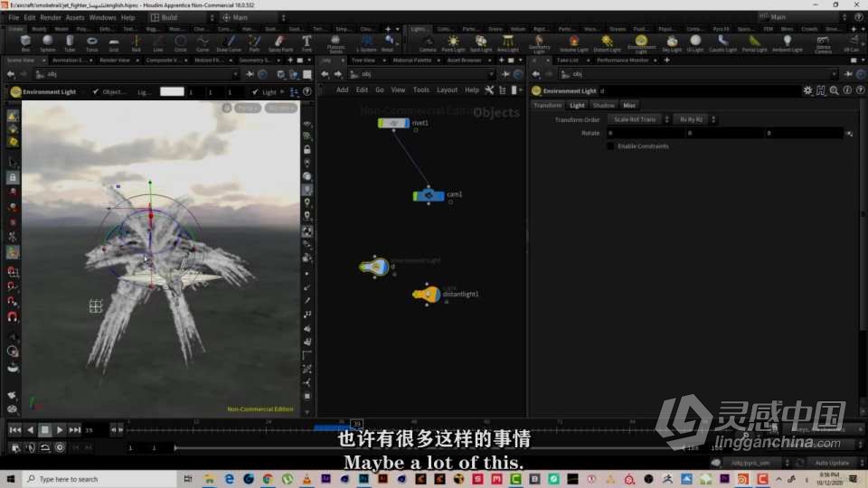The width and height of the screenshot is (868, 488).
Task: Select the Tube shelf tool
Action: pos(70,42)
